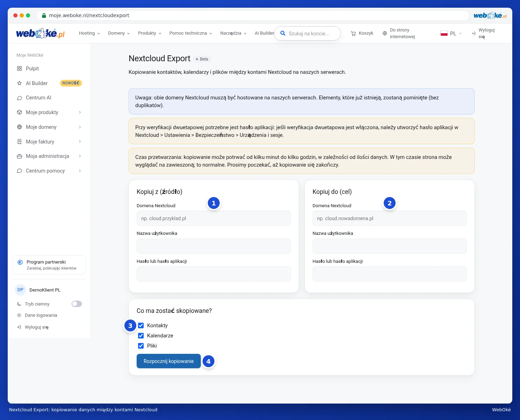The width and height of the screenshot is (520, 420).
Task: Focus the destination Domena Nextcloud field
Action: (x=390, y=218)
